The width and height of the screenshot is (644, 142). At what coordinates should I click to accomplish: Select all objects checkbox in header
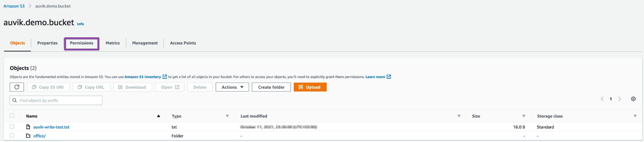[12, 116]
